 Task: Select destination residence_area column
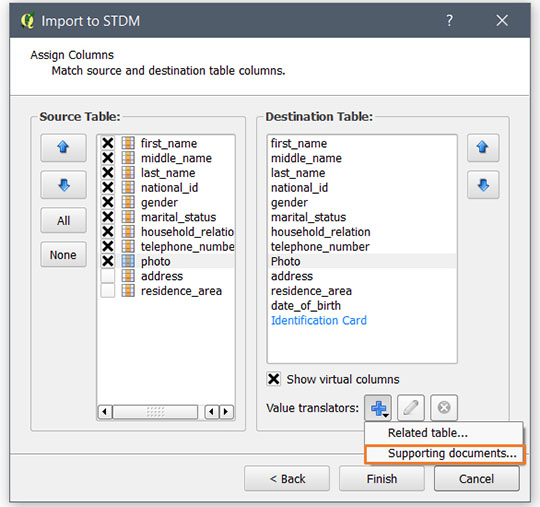tap(362, 291)
